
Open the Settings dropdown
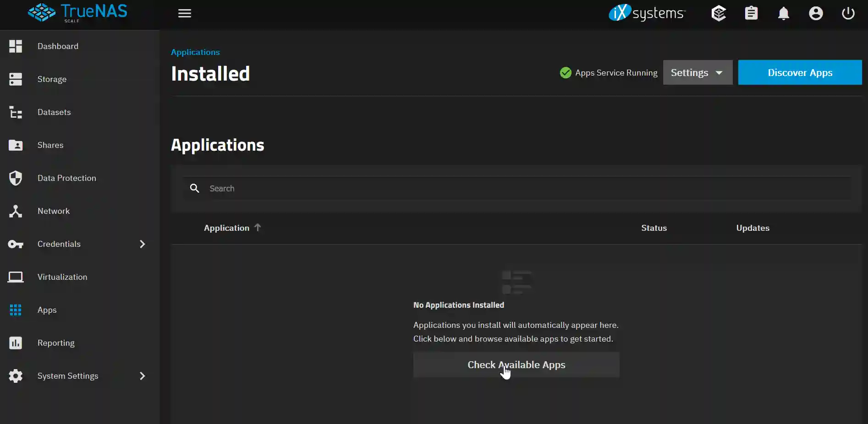pyautogui.click(x=697, y=72)
